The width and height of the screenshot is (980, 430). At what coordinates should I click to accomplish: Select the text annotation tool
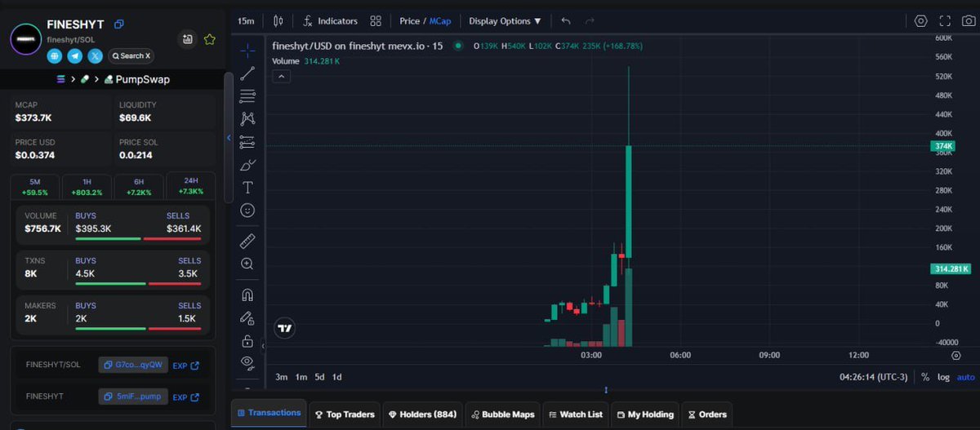pos(247,188)
